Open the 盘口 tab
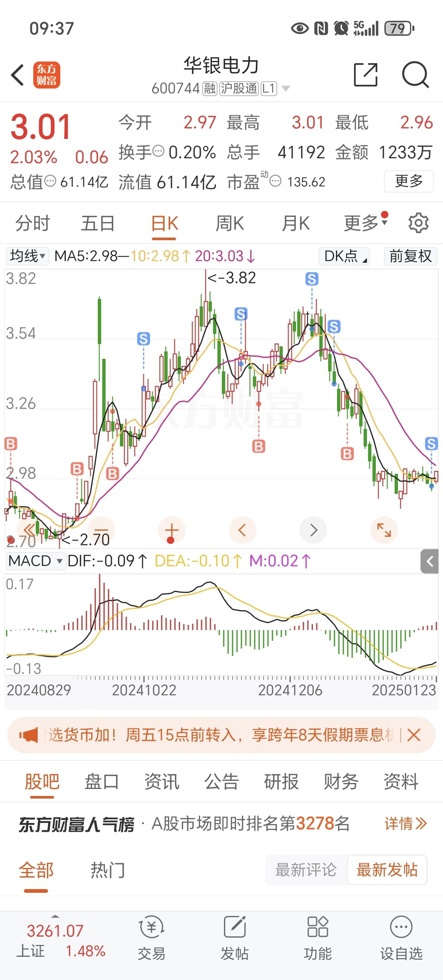The image size is (443, 980). (102, 782)
